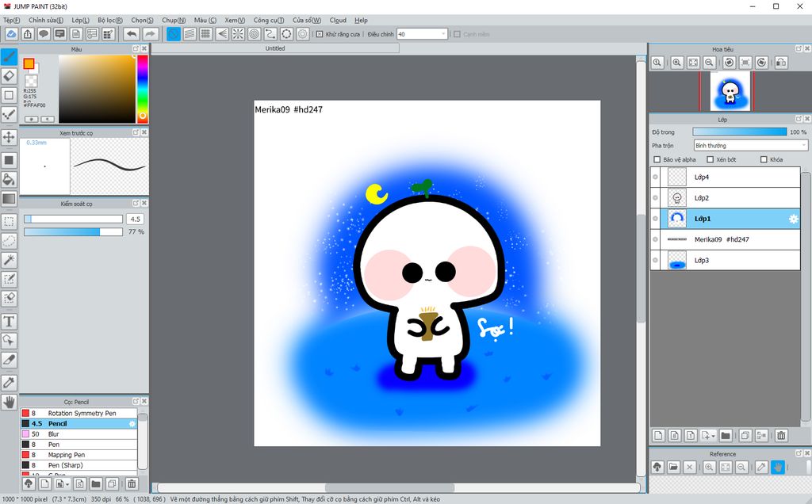Open the Công cụ(T) menu
This screenshot has width=812, height=504.
tap(268, 20)
